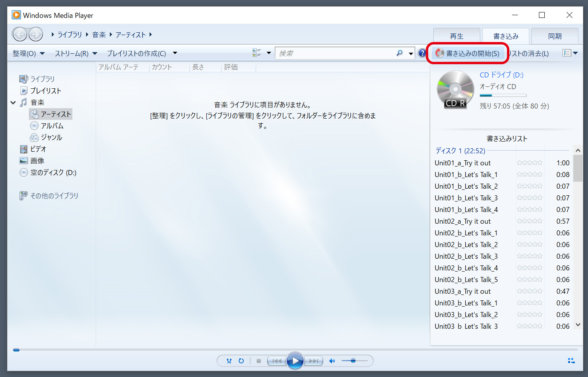
Task: Click ディスク 1 (22:52) header
Action: 460,151
